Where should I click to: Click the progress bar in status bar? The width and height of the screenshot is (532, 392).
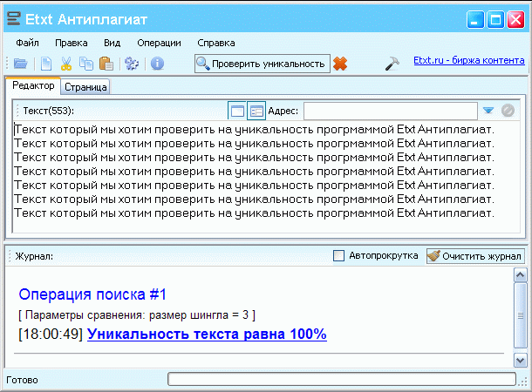point(342,379)
